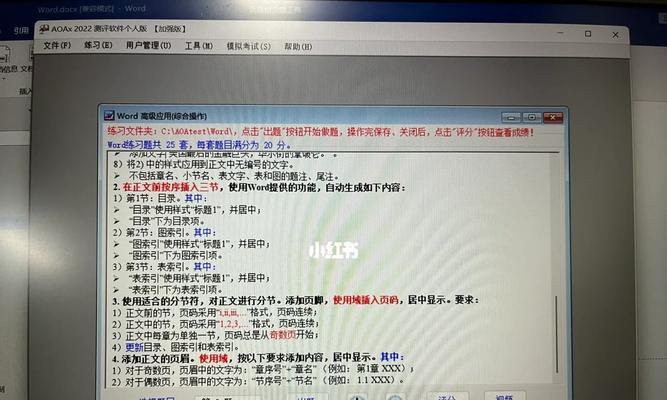The height and width of the screenshot is (400, 667).
Task: Open the 用户管理(U) menu
Action: (148, 46)
